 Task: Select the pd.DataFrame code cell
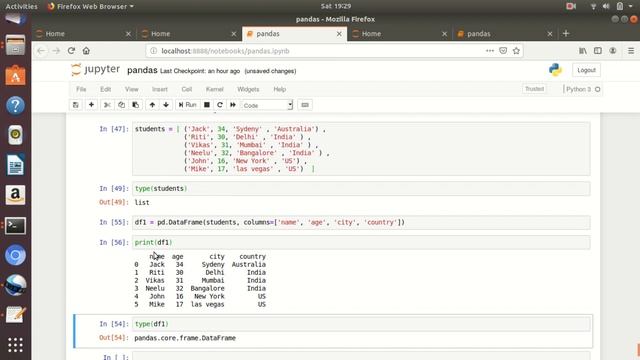[361, 222]
